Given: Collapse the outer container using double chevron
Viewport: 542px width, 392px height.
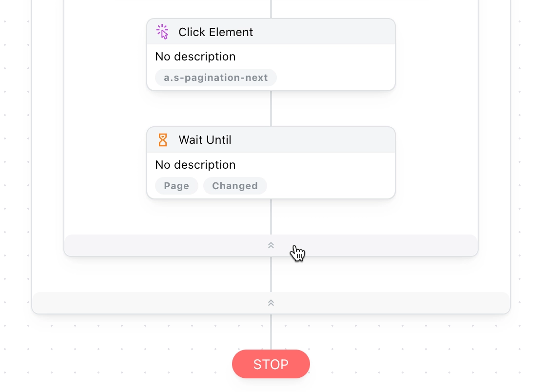Looking at the screenshot, I should [271, 303].
